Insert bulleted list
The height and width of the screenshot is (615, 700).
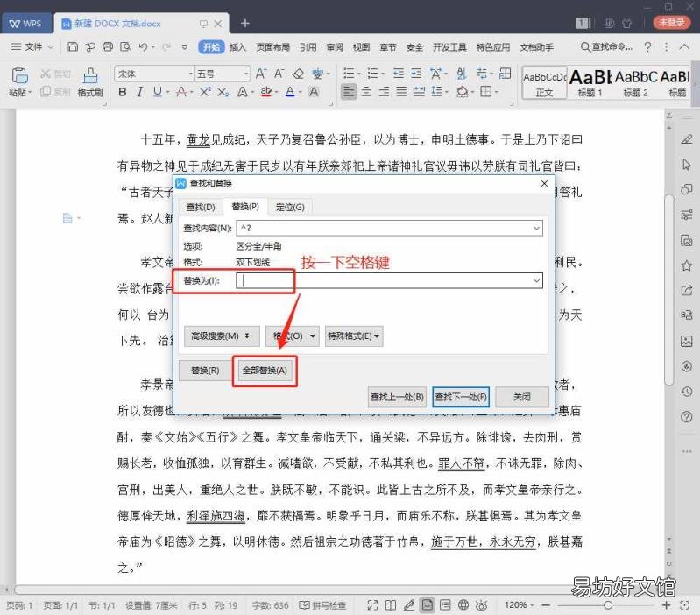(349, 74)
